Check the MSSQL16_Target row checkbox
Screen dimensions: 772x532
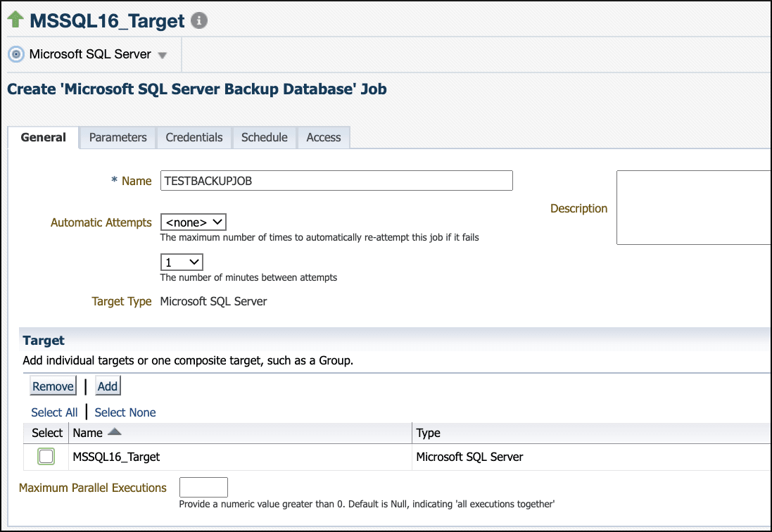46,456
